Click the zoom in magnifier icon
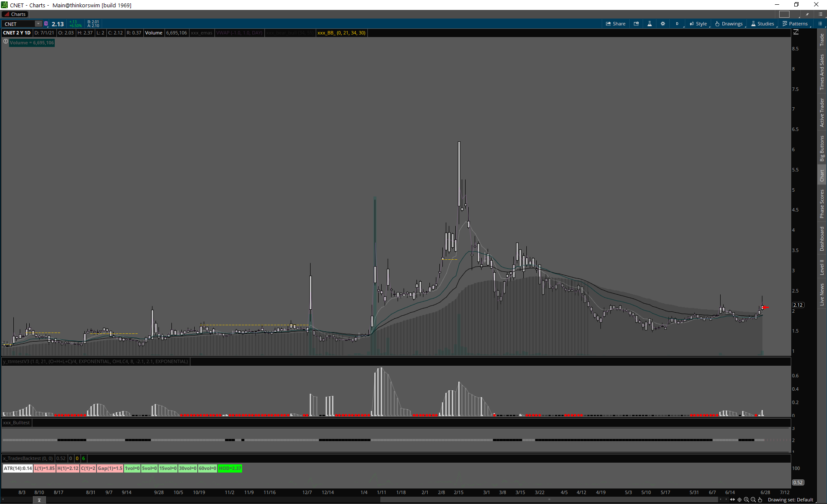The image size is (827, 504). [746, 500]
